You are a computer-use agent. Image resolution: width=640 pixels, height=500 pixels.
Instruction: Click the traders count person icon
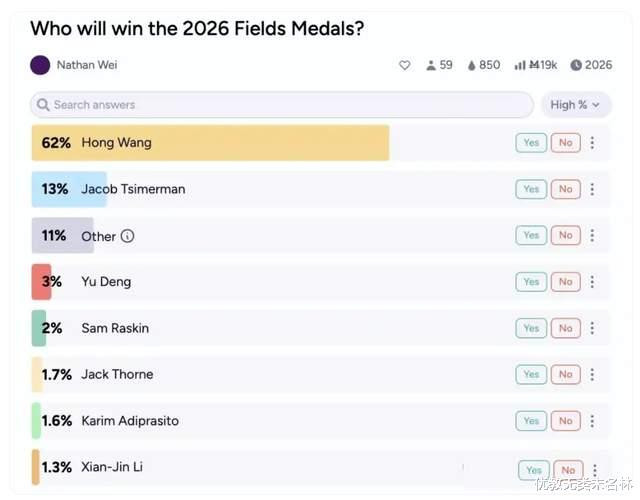click(431, 65)
